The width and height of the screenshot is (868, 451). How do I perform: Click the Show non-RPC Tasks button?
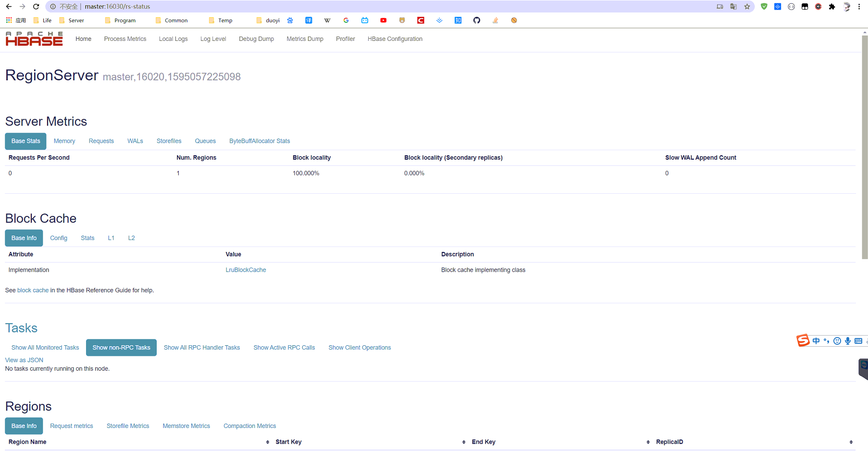point(121,348)
